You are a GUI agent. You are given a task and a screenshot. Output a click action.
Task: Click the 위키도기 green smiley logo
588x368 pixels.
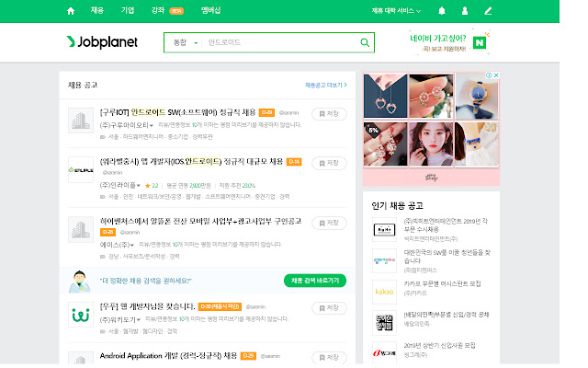[81, 315]
